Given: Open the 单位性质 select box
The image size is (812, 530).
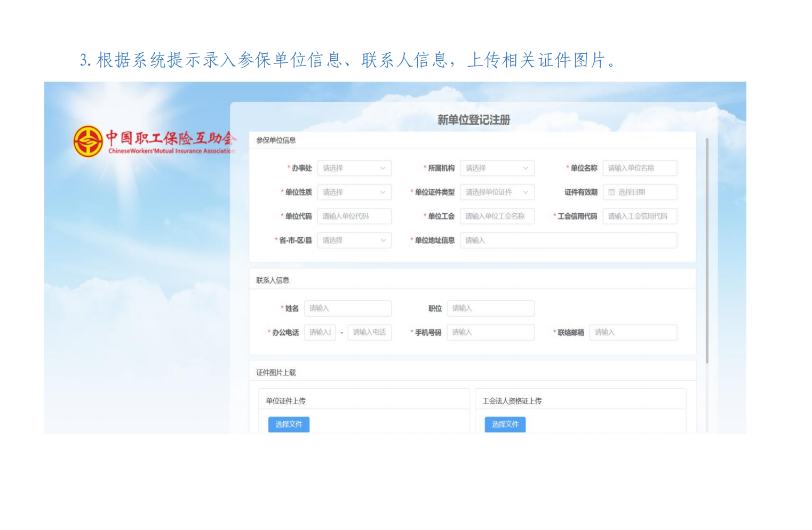Looking at the screenshot, I should (x=354, y=192).
